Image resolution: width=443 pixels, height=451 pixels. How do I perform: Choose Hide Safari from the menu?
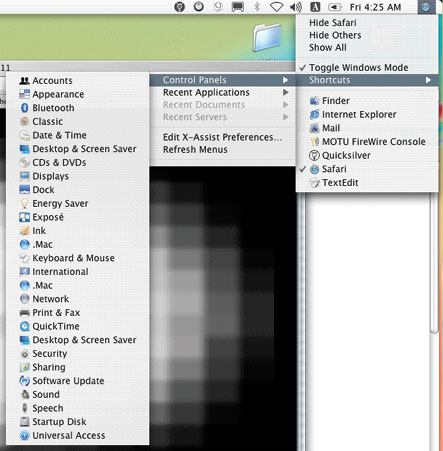[367, 23]
